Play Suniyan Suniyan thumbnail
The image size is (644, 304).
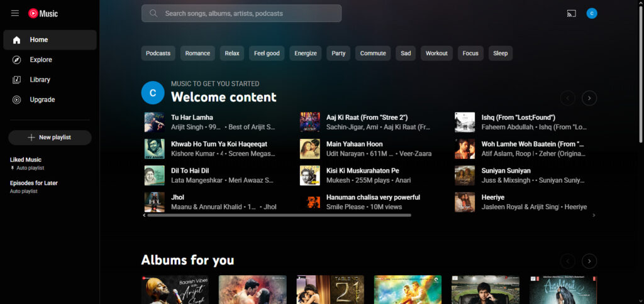[x=465, y=176]
